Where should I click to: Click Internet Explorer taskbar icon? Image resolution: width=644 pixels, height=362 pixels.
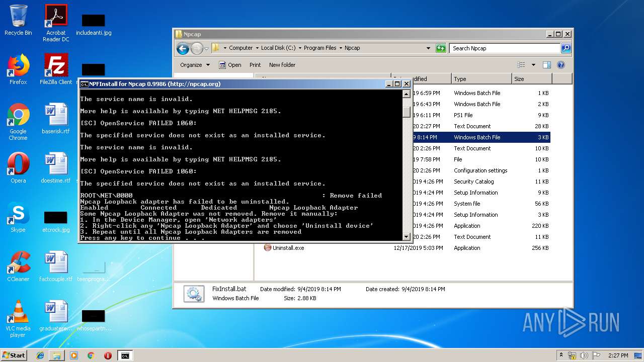[x=40, y=355]
